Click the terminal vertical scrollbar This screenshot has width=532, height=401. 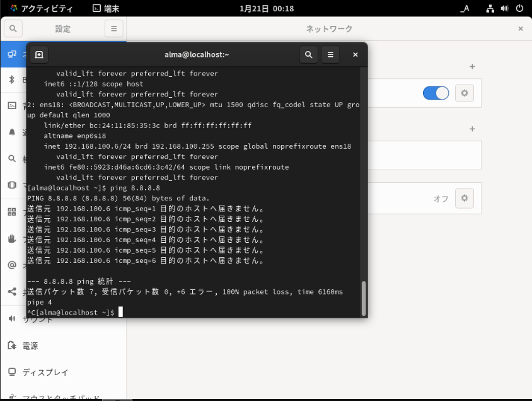364,299
